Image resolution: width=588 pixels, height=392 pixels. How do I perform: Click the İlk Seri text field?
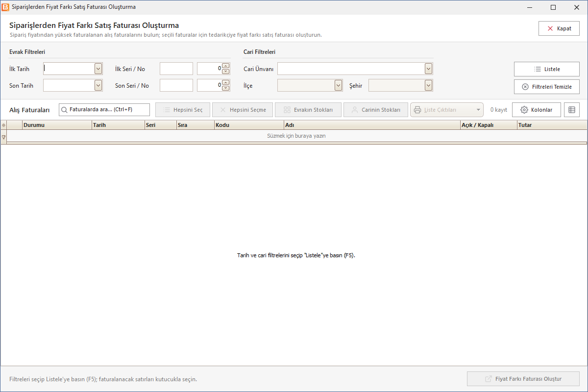pyautogui.click(x=176, y=69)
